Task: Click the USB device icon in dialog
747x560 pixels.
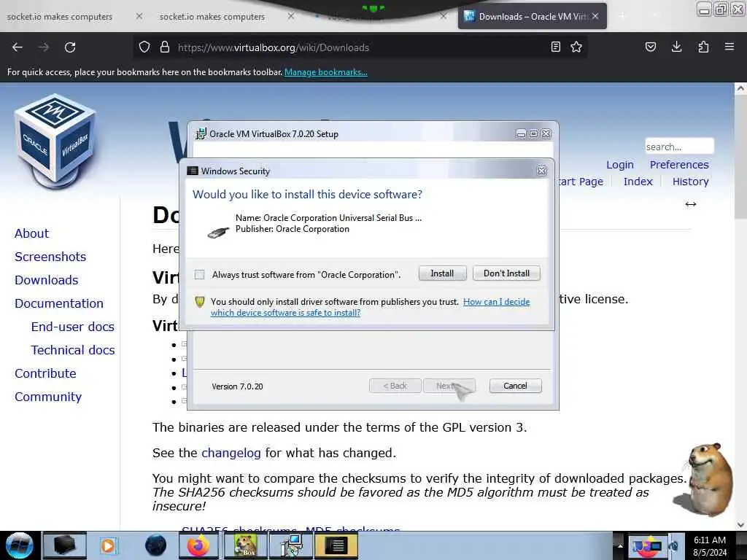Action: 219,233
